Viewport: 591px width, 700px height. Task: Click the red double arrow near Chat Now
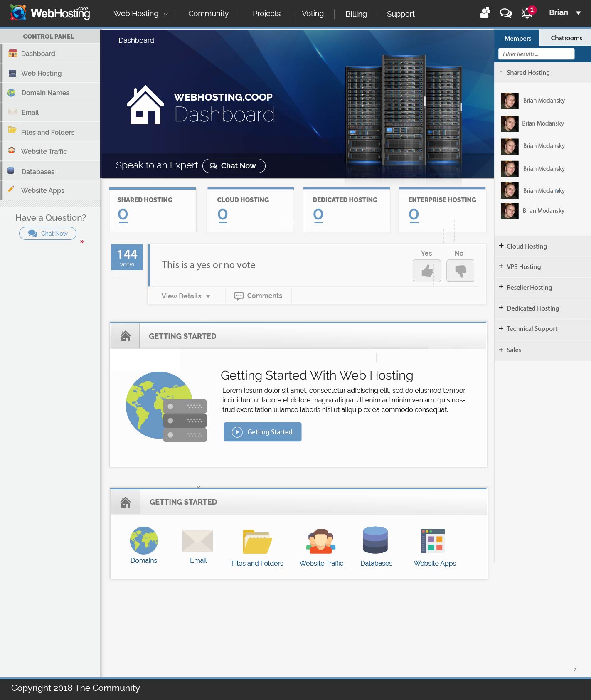pyautogui.click(x=82, y=242)
